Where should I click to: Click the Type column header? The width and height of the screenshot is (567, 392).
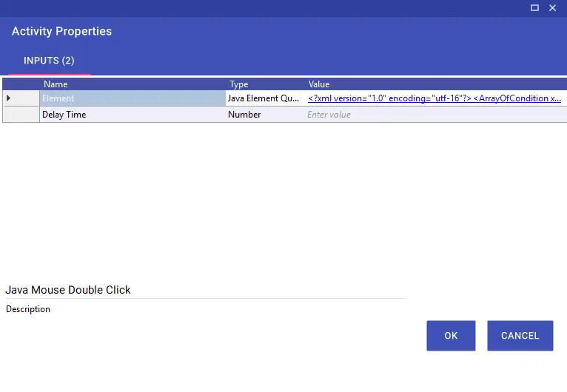238,84
